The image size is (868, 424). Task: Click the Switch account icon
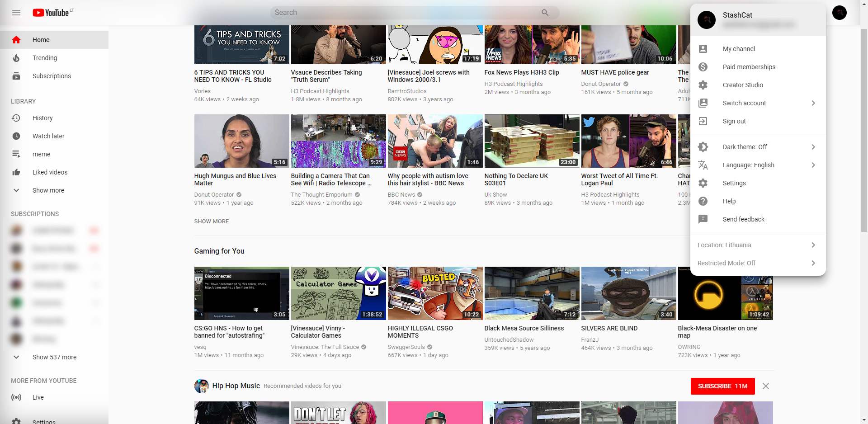pos(703,103)
